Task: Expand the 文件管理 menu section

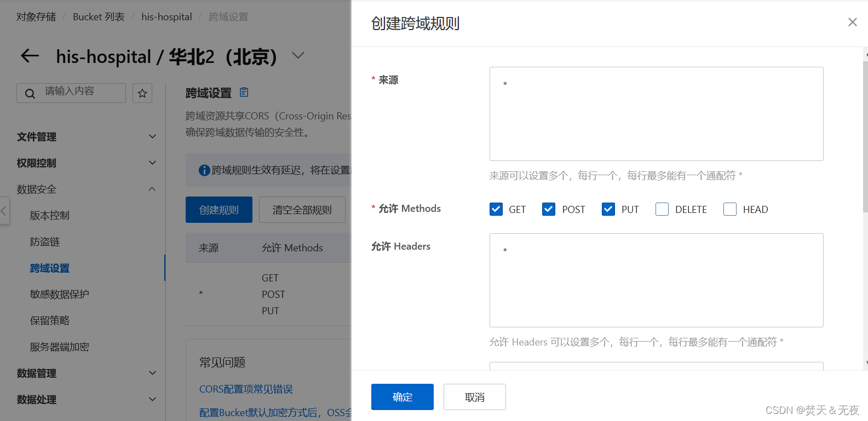Action: point(87,136)
